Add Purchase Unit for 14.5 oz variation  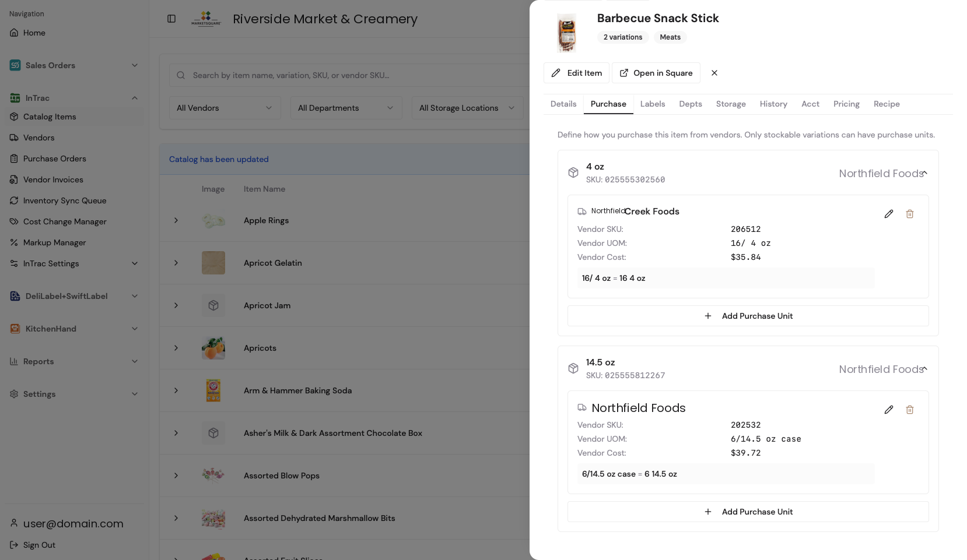pyautogui.click(x=748, y=512)
